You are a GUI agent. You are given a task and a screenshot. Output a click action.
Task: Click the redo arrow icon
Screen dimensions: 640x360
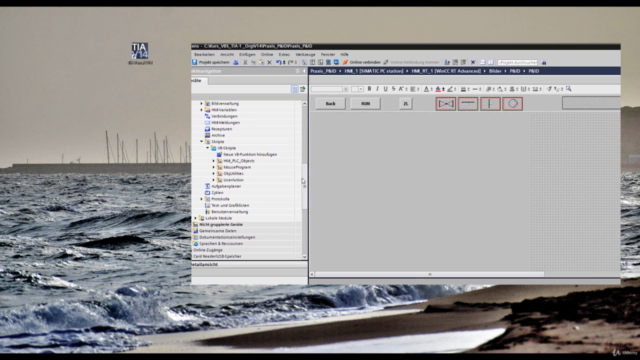coord(291,62)
